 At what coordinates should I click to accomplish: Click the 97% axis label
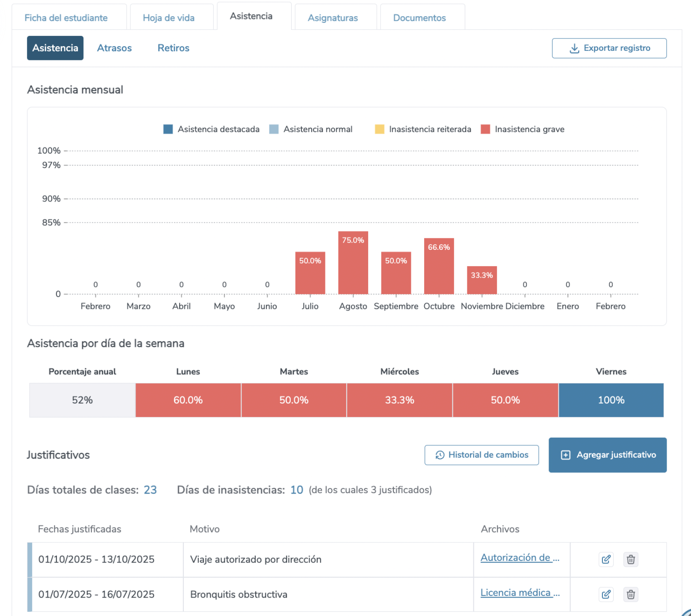tap(51, 165)
